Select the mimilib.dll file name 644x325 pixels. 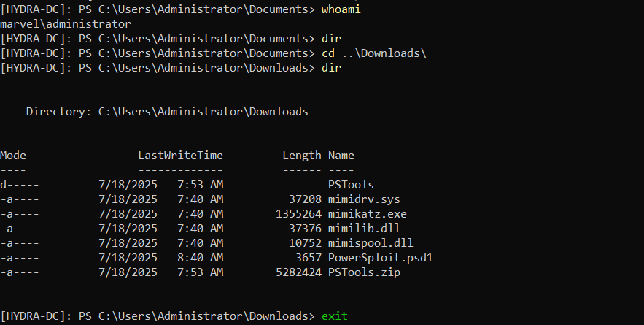(364, 229)
